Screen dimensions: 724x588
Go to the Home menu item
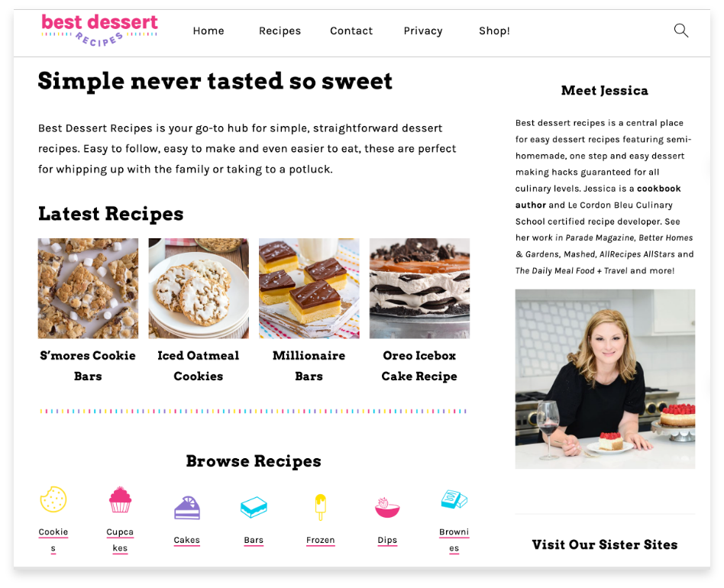tap(208, 31)
